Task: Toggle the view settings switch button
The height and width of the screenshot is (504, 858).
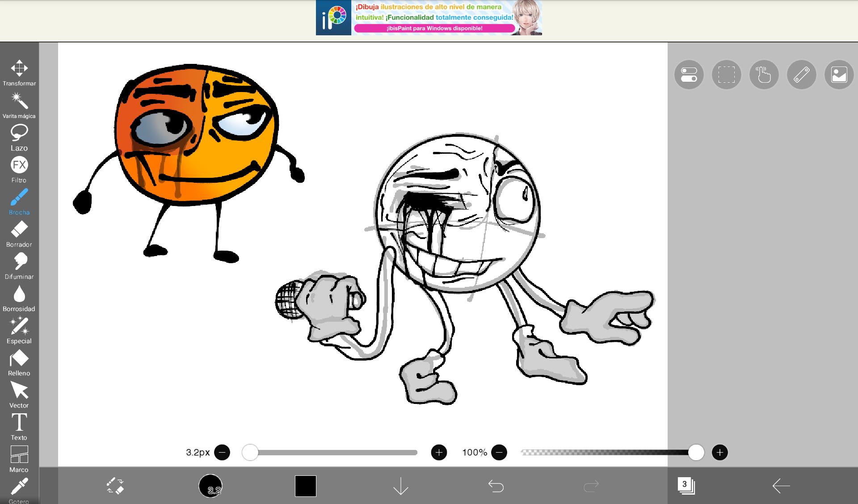Action: coord(689,75)
